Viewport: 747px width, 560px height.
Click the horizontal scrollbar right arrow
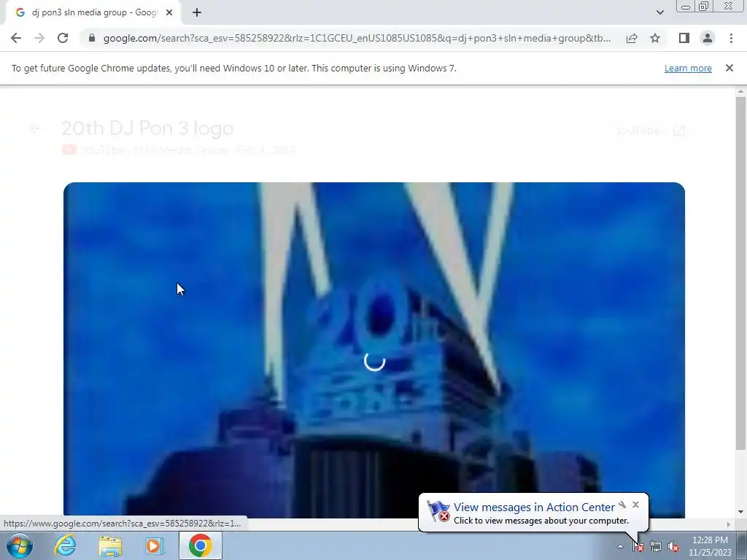729,524
